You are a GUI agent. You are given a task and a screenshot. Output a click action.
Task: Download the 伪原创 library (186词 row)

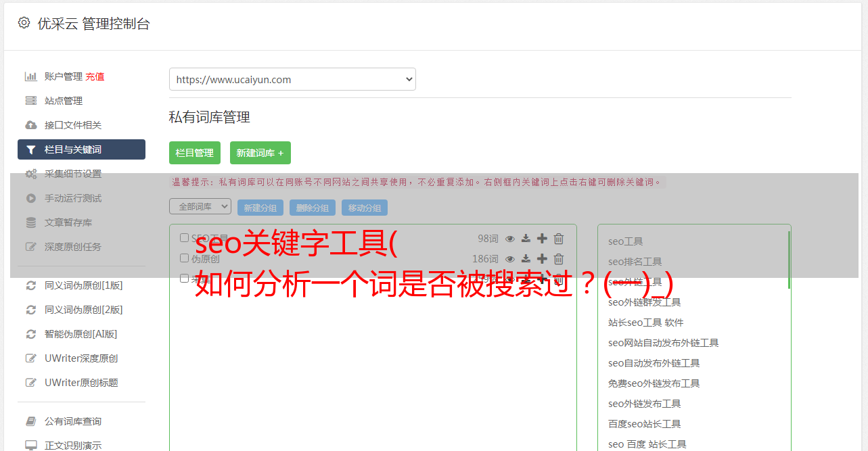click(526, 259)
